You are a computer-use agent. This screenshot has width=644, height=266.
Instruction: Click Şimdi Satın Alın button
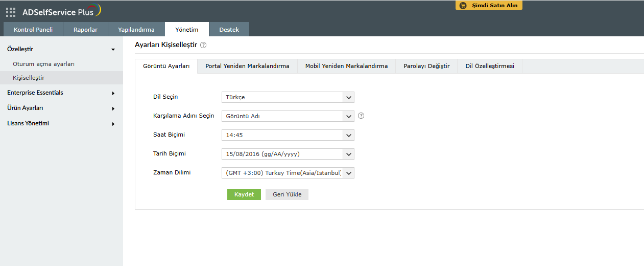click(489, 6)
